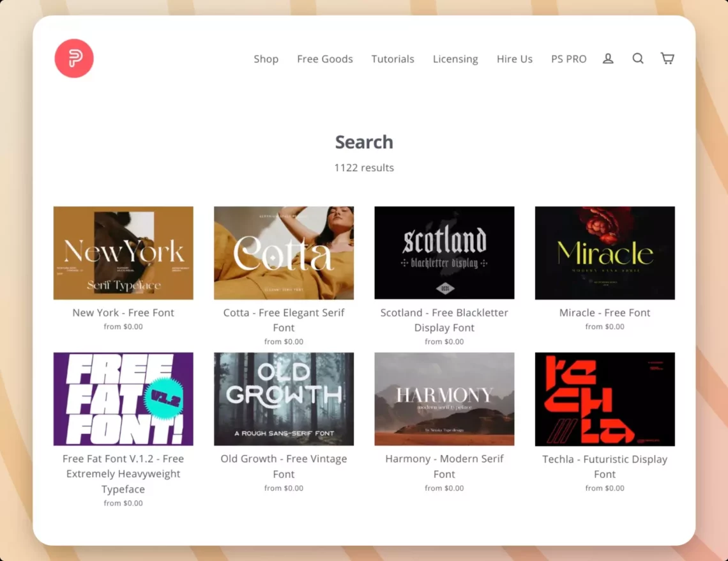Click "Cotta - Free Elegant Serif Font" title
The image size is (728, 561).
click(x=284, y=320)
